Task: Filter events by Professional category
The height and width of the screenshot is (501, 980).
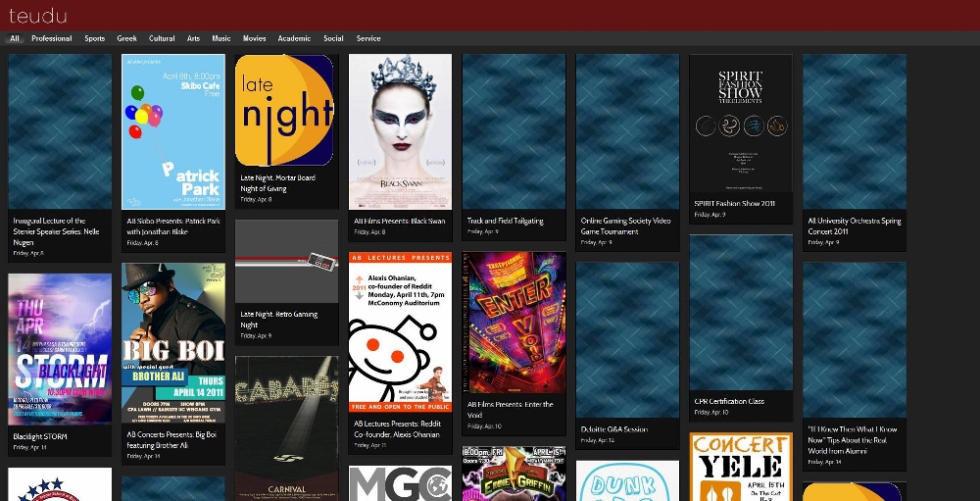Action: (x=51, y=38)
